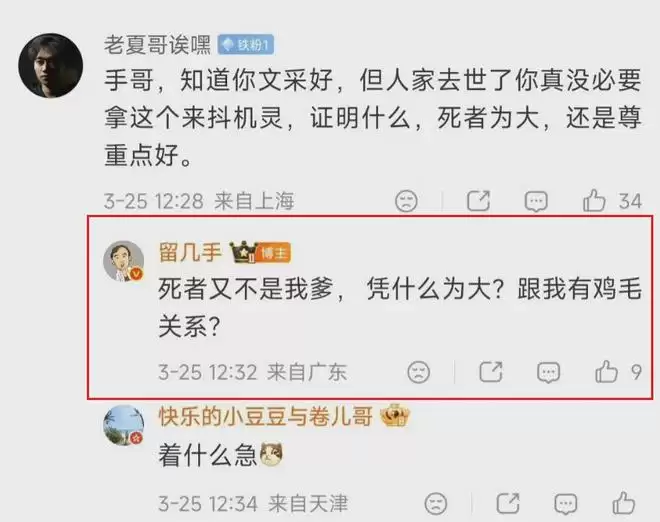Click sad face icon on 12:32 reply

[419, 372]
